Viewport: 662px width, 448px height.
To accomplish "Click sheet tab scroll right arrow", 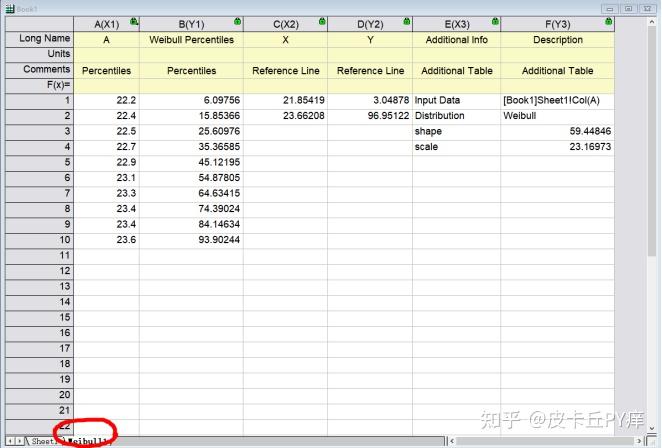I will point(19,441).
